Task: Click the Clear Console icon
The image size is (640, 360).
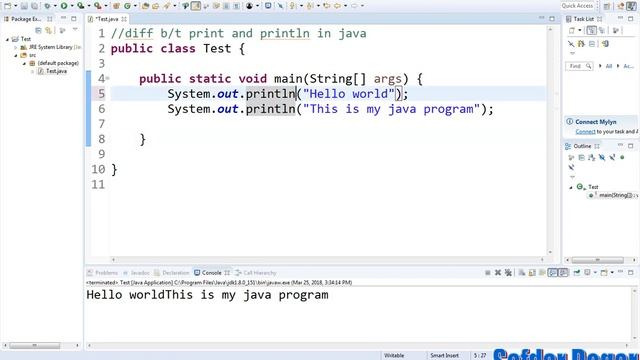Action: (522, 273)
